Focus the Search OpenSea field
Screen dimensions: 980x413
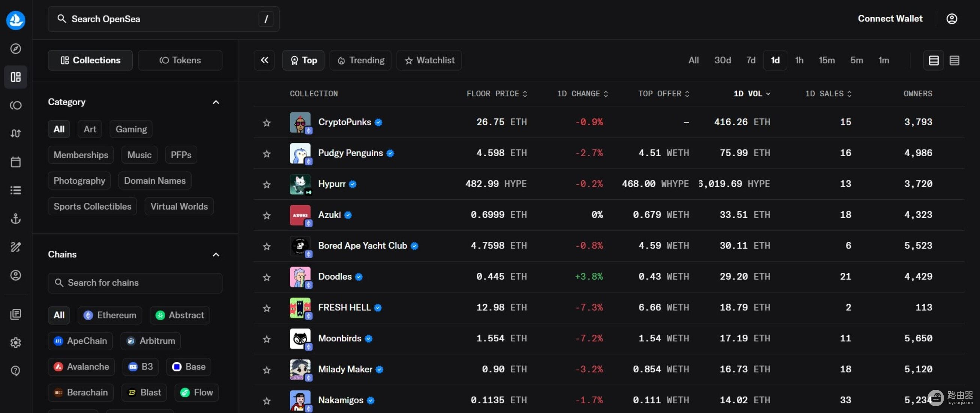164,19
